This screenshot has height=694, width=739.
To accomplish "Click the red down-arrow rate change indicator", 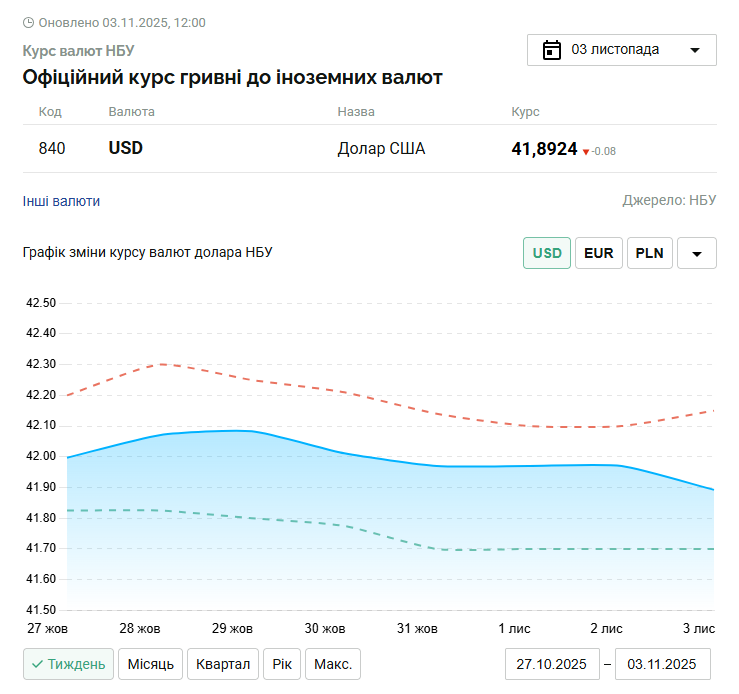I will (x=586, y=152).
